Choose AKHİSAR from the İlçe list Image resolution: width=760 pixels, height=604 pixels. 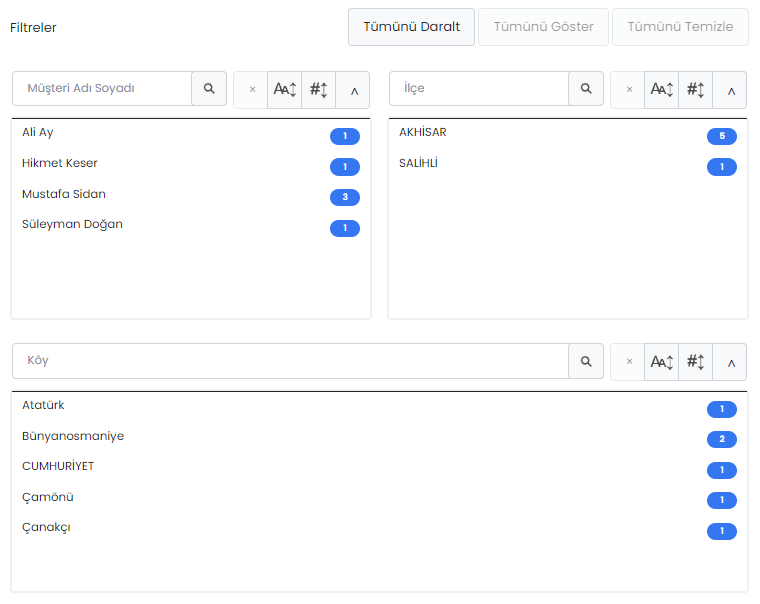pos(423,132)
